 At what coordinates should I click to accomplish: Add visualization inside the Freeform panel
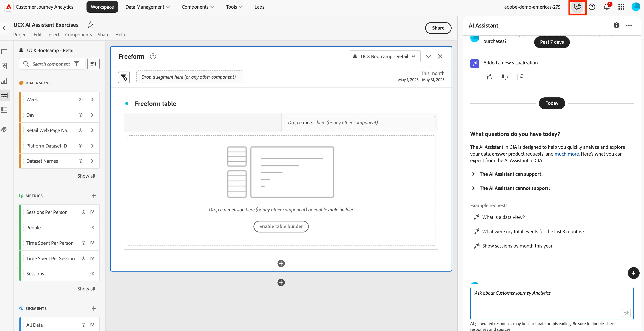click(x=281, y=263)
